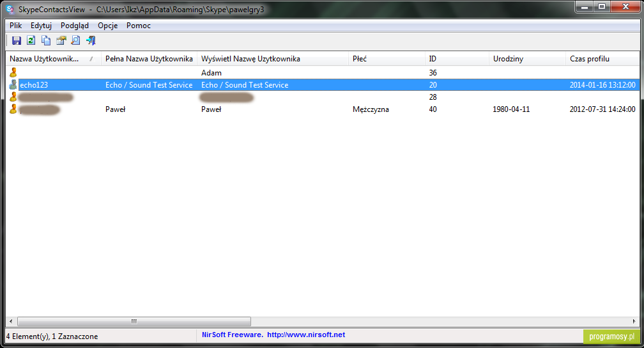Click the full name cell 'Echo / Sound Test Service'

coord(149,85)
